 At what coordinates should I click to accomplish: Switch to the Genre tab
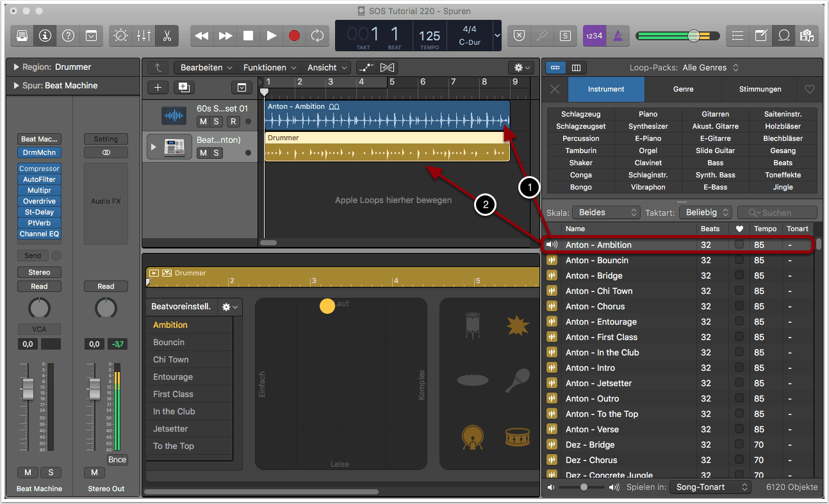click(x=683, y=89)
